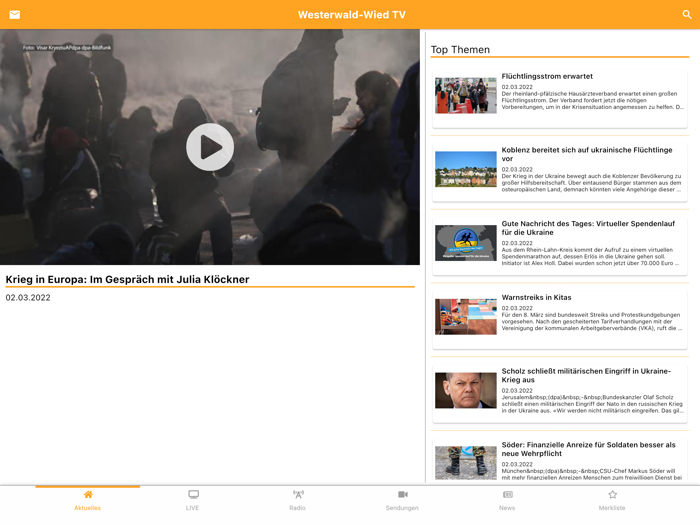
Task: Select the Aktuelles home tab icon
Action: coord(88,494)
